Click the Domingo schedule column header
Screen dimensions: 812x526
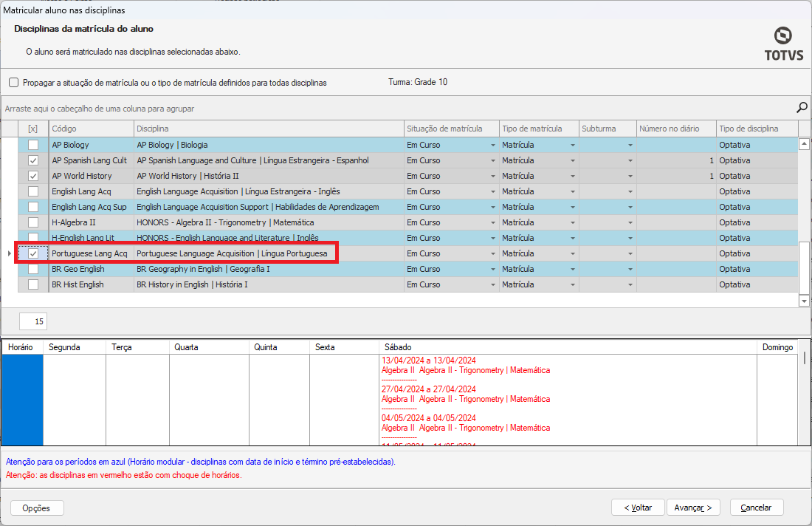[777, 347]
